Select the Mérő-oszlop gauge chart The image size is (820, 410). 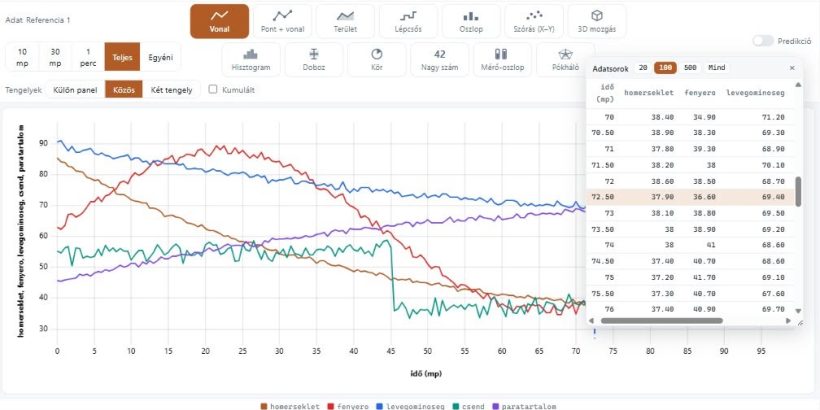click(x=502, y=60)
